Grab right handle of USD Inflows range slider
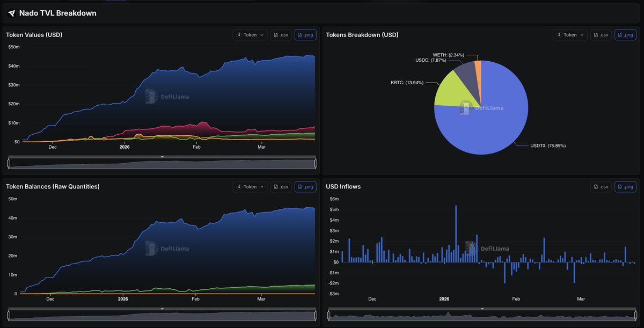The height and width of the screenshot is (328, 644). pyautogui.click(x=636, y=315)
